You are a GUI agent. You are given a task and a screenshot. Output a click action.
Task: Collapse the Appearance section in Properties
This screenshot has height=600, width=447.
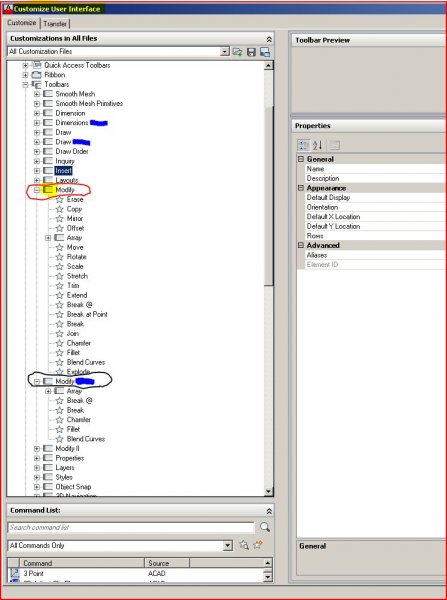tap(301, 188)
